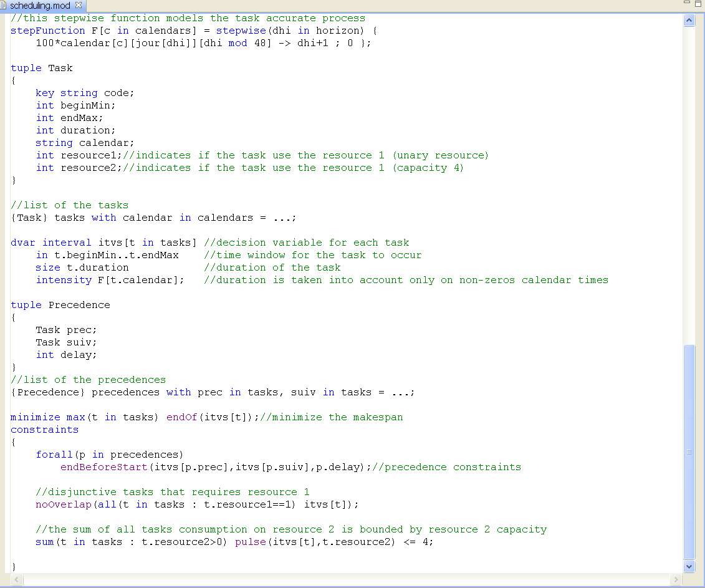Image resolution: width=705 pixels, height=588 pixels.
Task: Click 'stepwise(dhi in horizon)' text
Action: (290, 31)
